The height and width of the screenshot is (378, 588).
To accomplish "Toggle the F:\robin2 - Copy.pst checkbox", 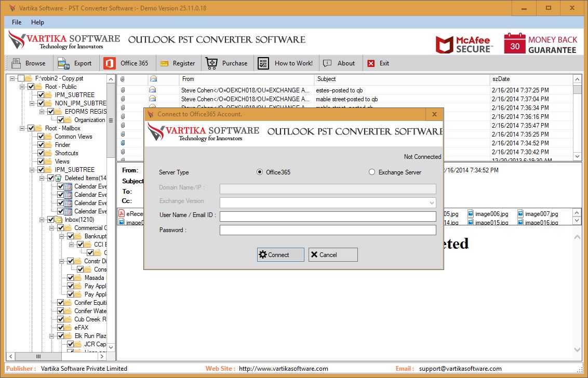I will click(21, 78).
